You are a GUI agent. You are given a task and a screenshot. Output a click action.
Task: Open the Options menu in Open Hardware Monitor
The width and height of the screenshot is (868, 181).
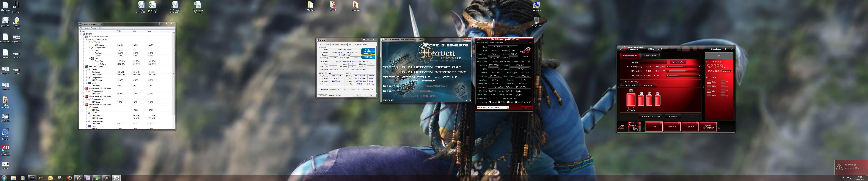click(94, 28)
